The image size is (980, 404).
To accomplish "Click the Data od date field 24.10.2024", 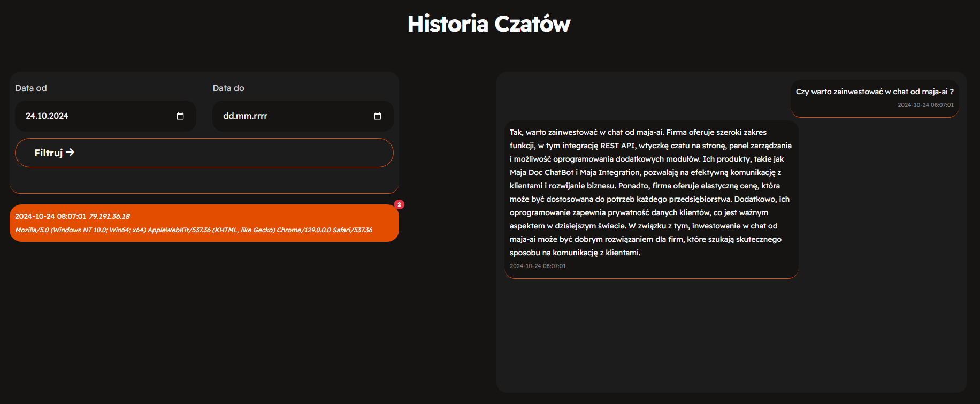I will (105, 116).
